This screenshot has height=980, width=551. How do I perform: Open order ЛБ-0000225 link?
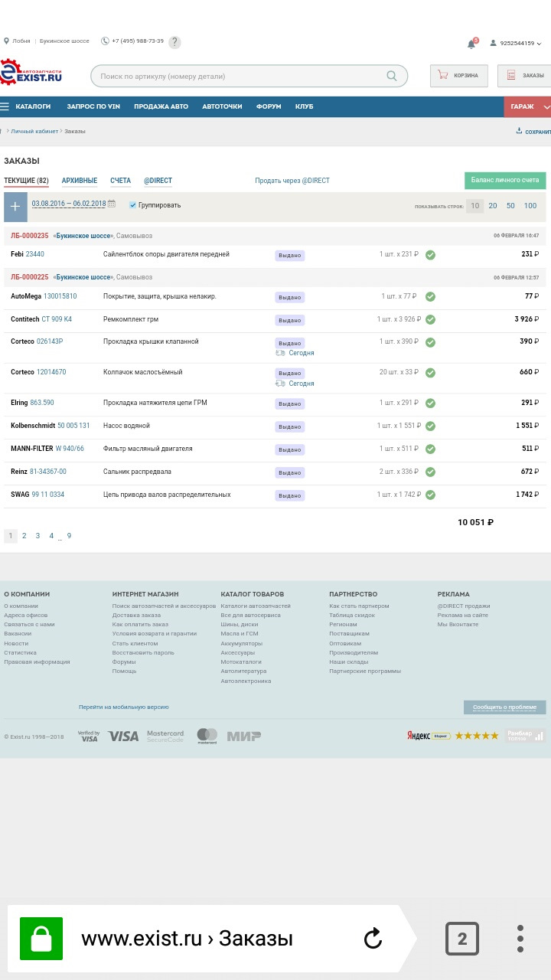29,277
